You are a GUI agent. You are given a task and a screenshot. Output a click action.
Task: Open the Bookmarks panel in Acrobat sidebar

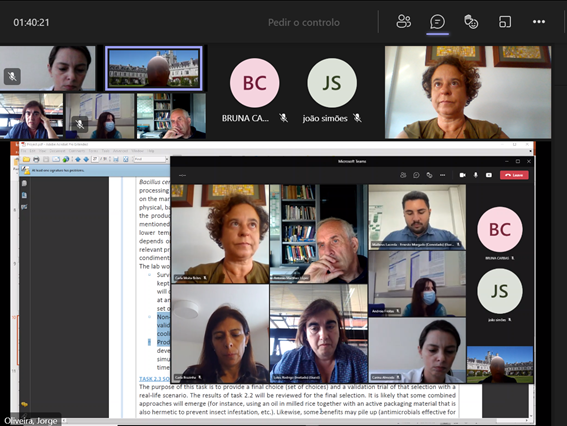[x=24, y=195]
